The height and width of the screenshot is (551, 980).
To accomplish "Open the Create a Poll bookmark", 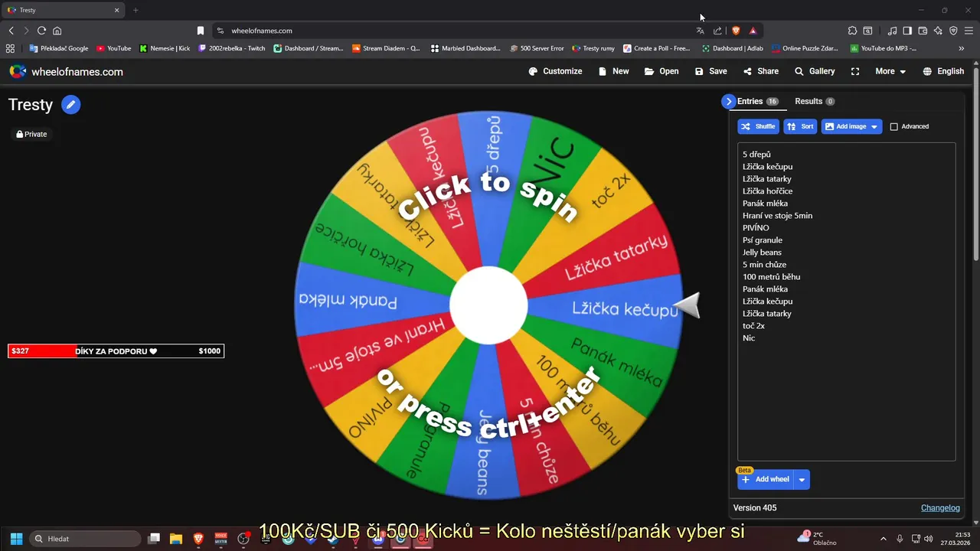I will pos(657,48).
